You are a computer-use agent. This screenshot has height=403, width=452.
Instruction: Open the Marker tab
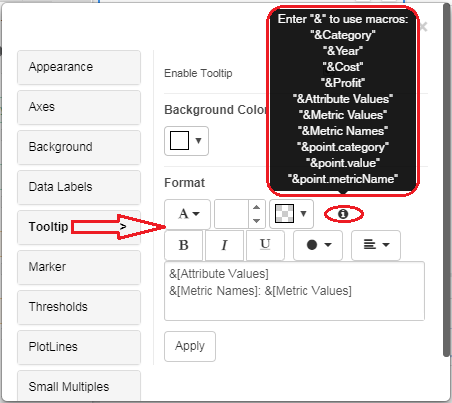tap(79, 267)
